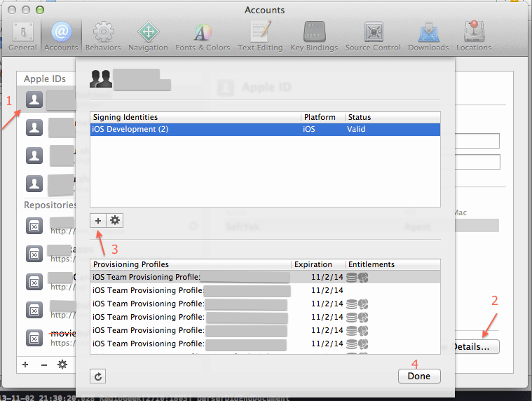Sort by Signing Identities column header
The width and height of the screenshot is (532, 401).
point(196,117)
